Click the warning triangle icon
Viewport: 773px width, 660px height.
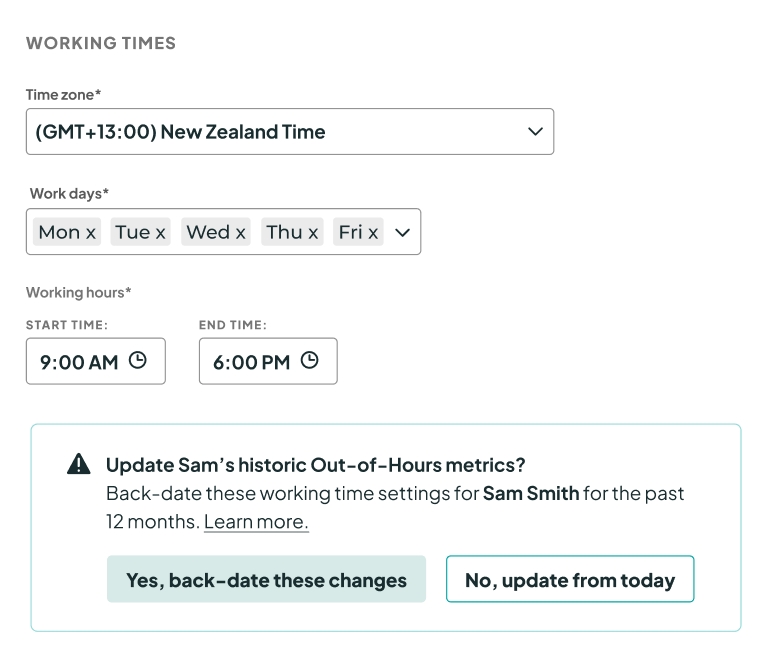pyautogui.click(x=78, y=464)
